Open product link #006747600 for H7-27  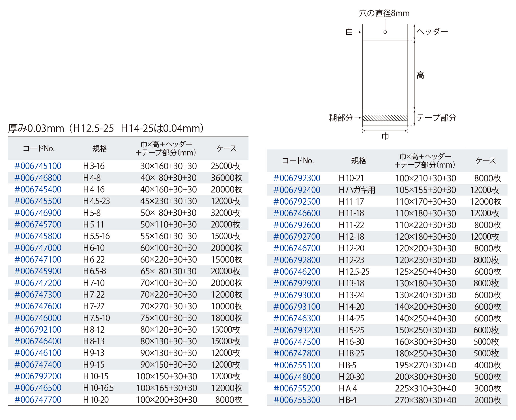point(38,306)
